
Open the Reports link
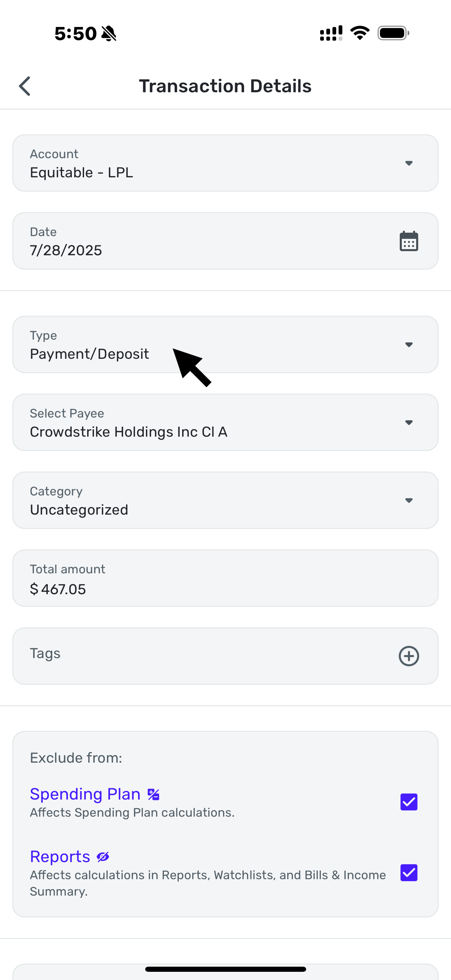click(60, 857)
